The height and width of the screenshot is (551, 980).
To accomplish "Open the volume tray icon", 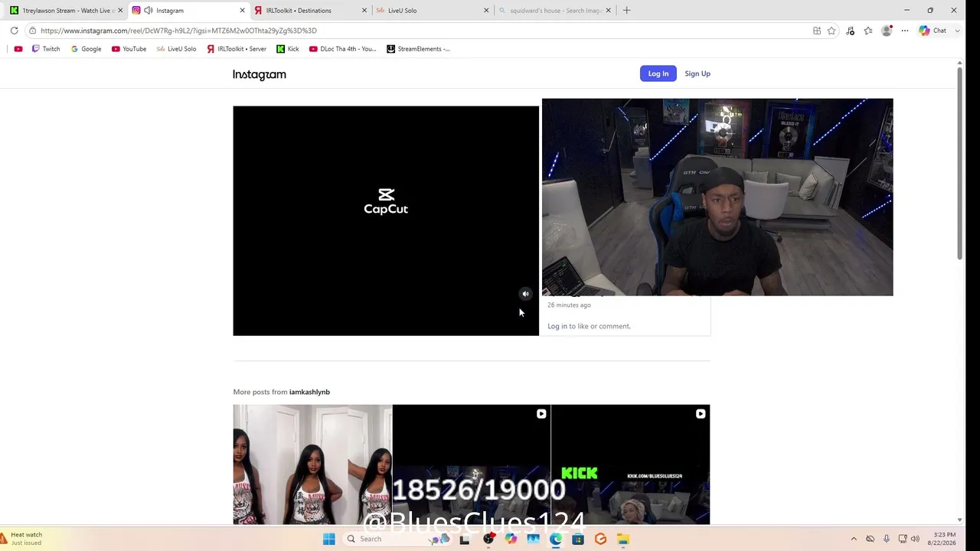I will [x=915, y=540].
